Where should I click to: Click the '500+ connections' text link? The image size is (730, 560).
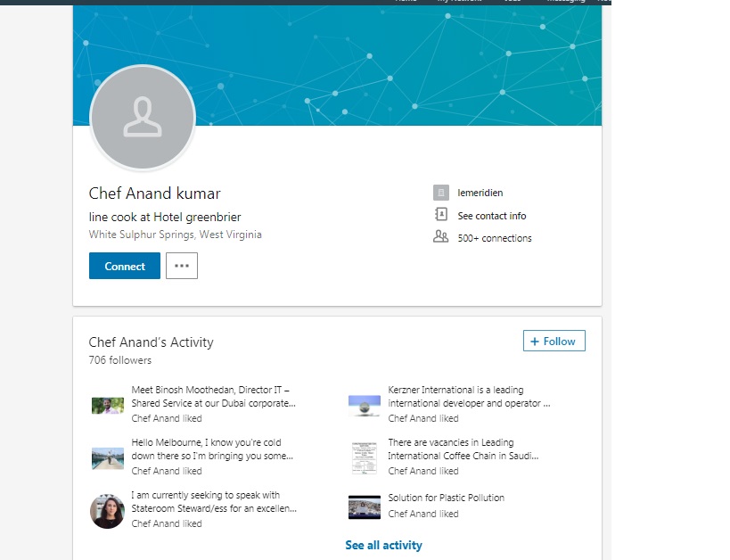coord(494,238)
